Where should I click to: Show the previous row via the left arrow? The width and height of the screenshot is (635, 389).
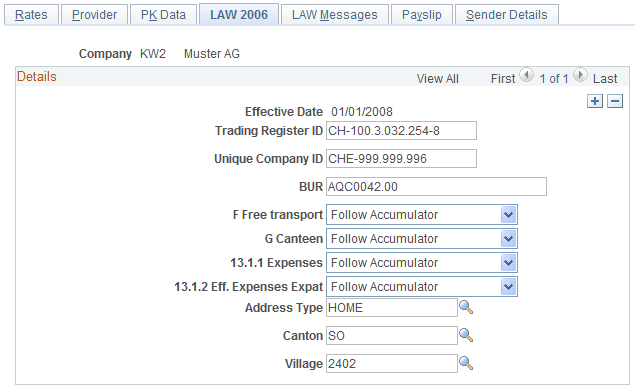click(526, 75)
